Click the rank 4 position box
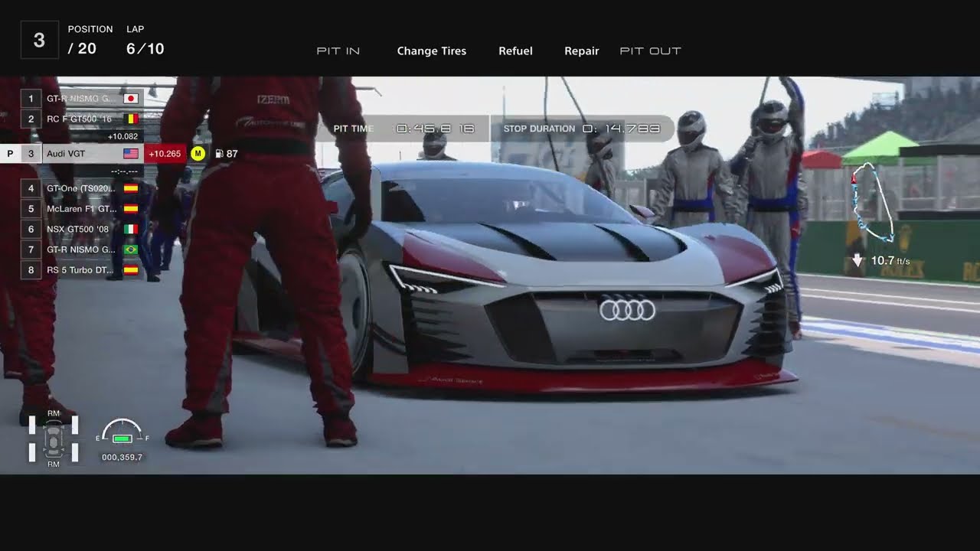The width and height of the screenshot is (980, 551). pyautogui.click(x=31, y=188)
